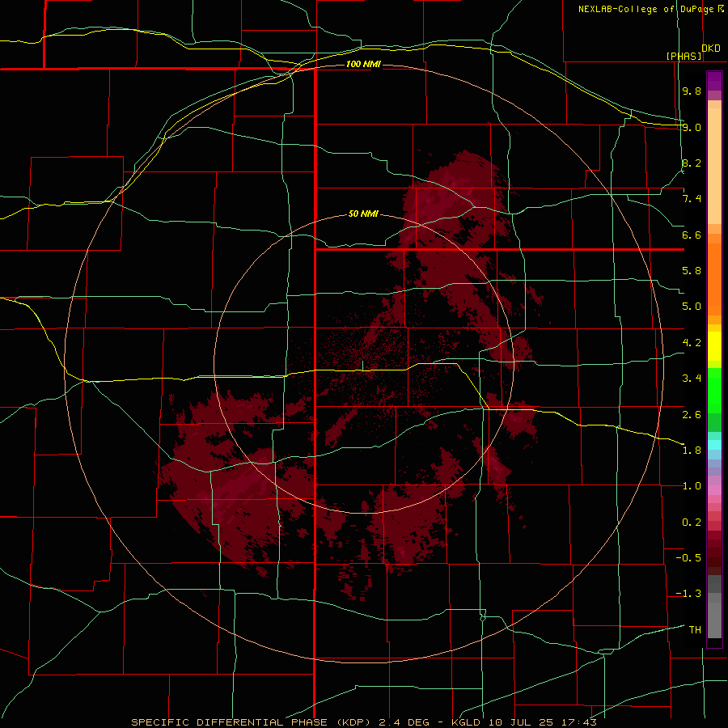Click the 9.8 value on the color scale
This screenshot has height=728, width=728.
coord(692,91)
